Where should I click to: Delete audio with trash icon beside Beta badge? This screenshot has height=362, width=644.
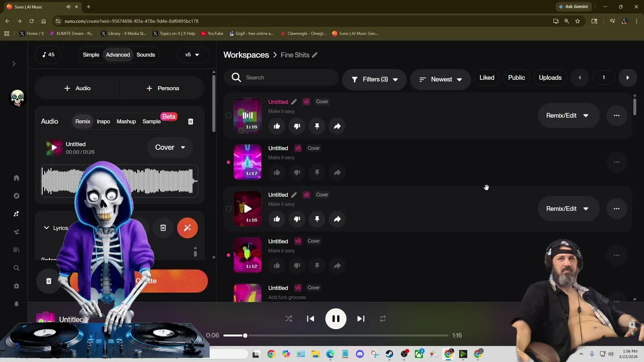click(x=191, y=121)
